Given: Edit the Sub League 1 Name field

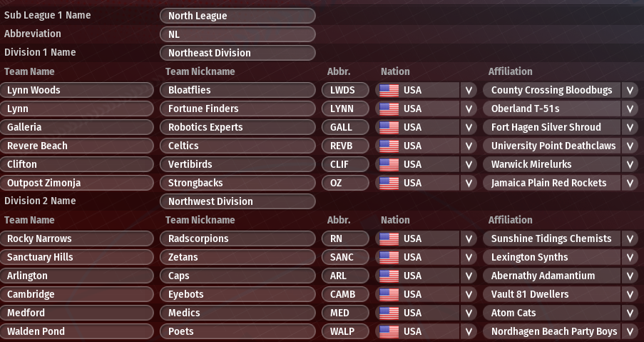Looking at the screenshot, I should click(x=237, y=16).
